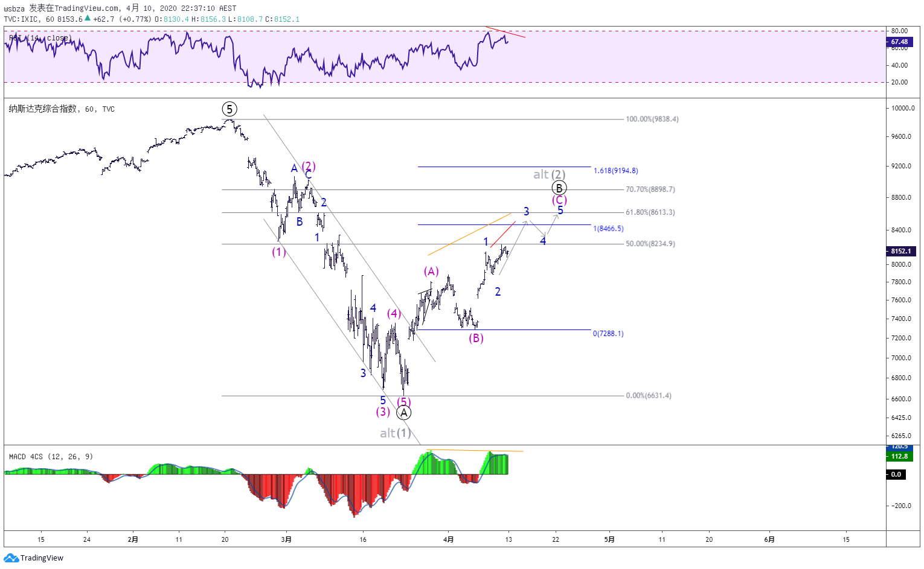Click the MACD zero level label 0.0
Image resolution: width=924 pixels, height=569 pixels.
click(x=896, y=474)
